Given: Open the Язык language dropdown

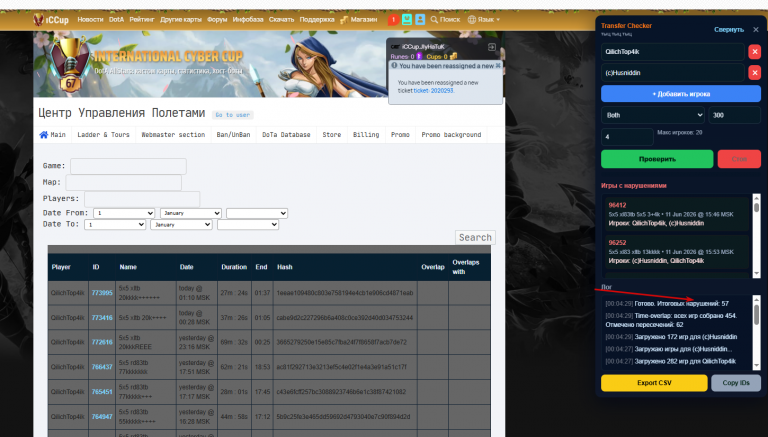Looking at the screenshot, I should coord(483,20).
